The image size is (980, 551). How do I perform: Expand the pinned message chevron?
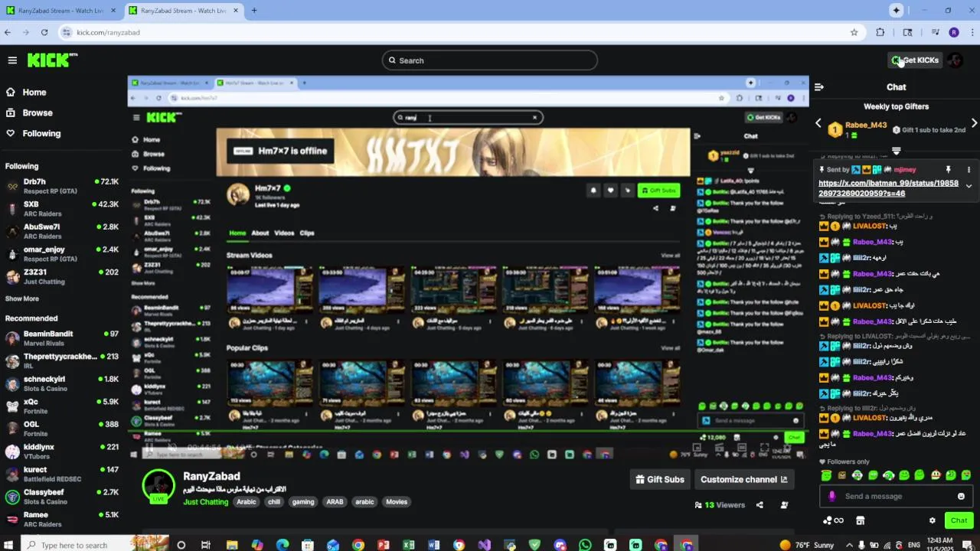(969, 186)
